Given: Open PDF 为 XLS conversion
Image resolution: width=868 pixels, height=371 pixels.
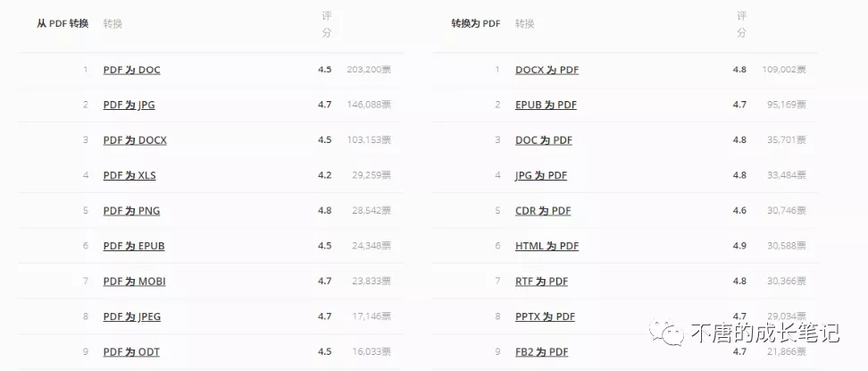Looking at the screenshot, I should tap(129, 175).
